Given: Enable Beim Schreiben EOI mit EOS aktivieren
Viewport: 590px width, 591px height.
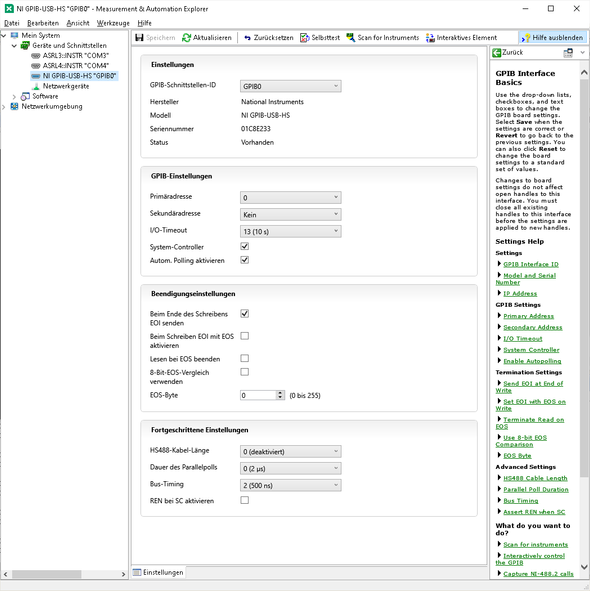Looking at the screenshot, I should pos(245,336).
